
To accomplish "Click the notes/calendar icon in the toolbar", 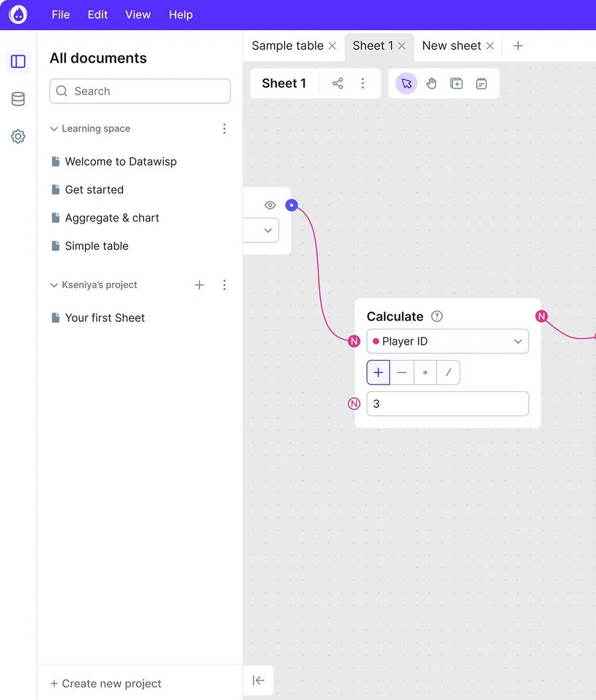I will tap(482, 83).
